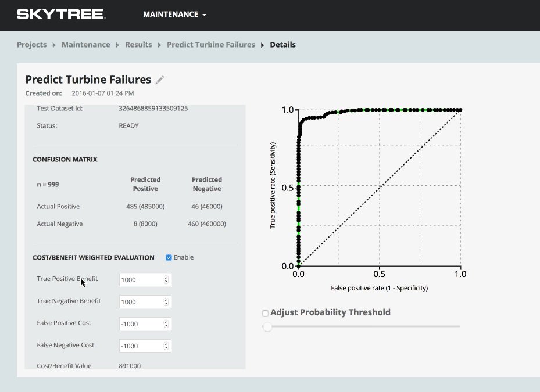
Task: Click the False Positive Cost stepper arrows
Action: [166, 324]
